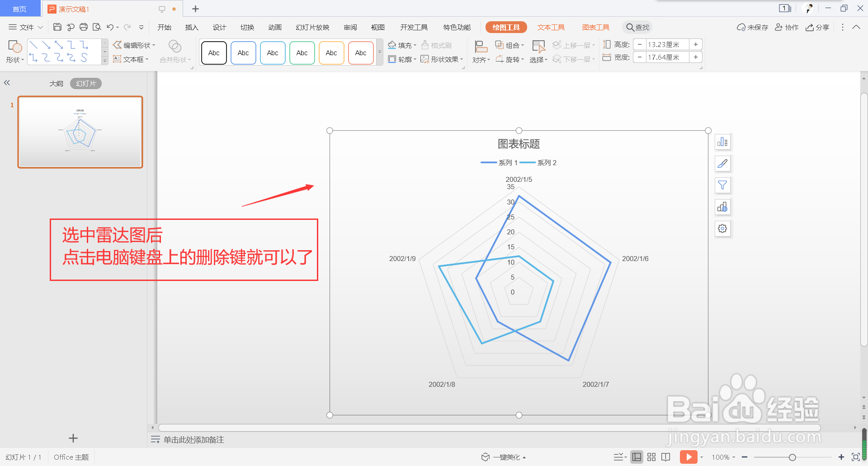Open the chart settings gear in right panel
The width and height of the screenshot is (868, 466).
coord(722,228)
